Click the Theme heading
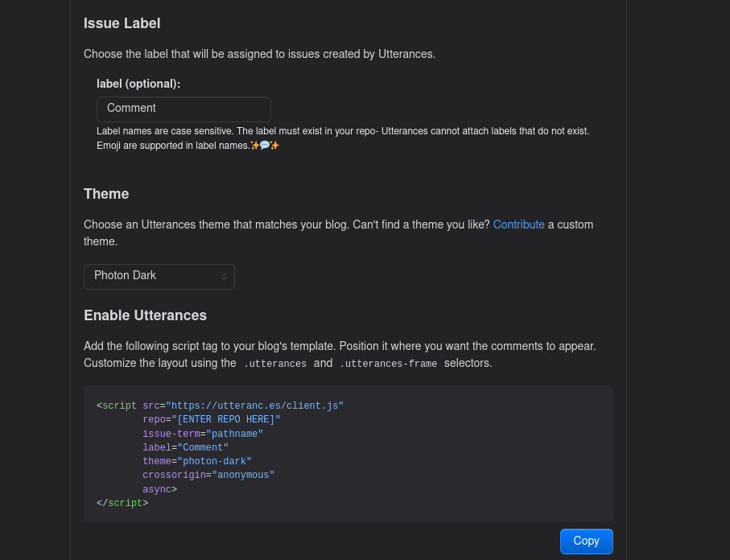Screen dimensions: 730x560 (106, 194)
